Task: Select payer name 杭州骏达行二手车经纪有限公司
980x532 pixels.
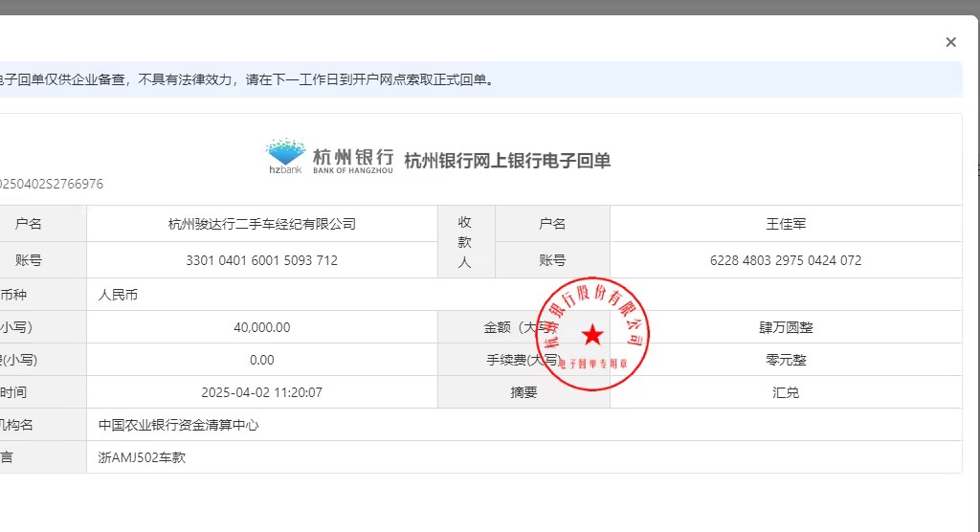Action: click(x=262, y=224)
